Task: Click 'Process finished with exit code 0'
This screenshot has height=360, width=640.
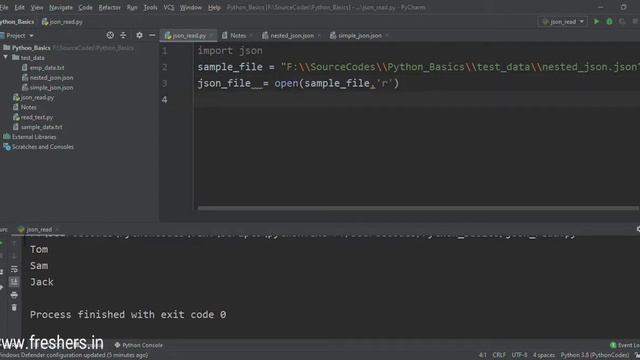Action: point(128,315)
